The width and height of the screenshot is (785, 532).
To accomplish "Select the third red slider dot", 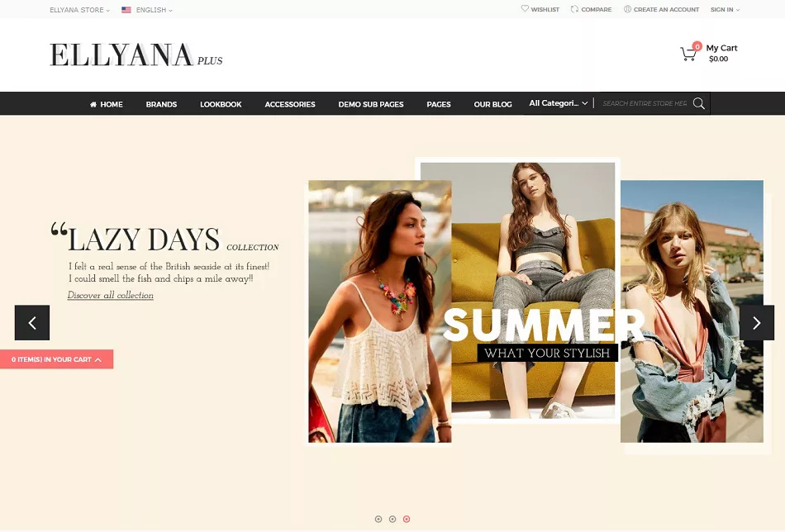I will (x=407, y=519).
